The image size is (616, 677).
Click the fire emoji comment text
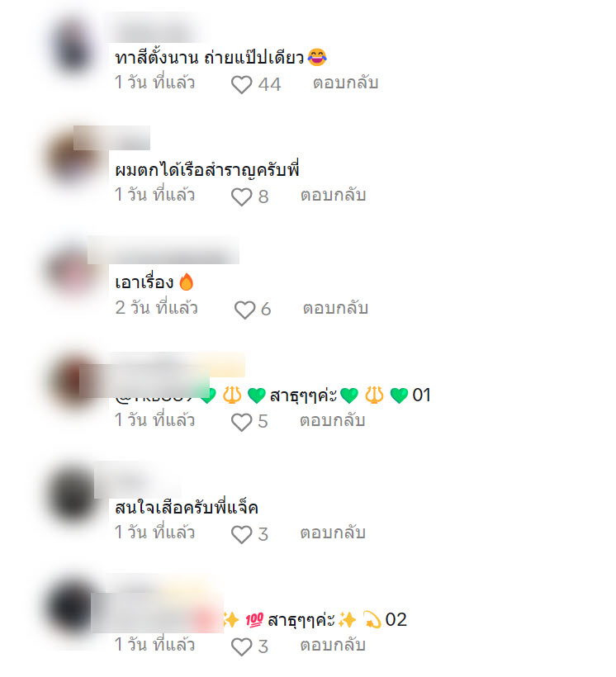pos(154,282)
